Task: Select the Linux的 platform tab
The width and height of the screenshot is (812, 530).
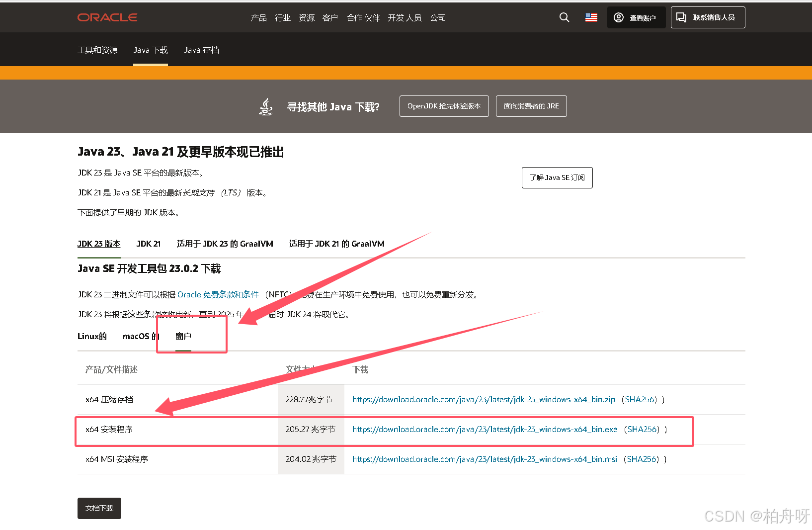Action: tap(92, 336)
